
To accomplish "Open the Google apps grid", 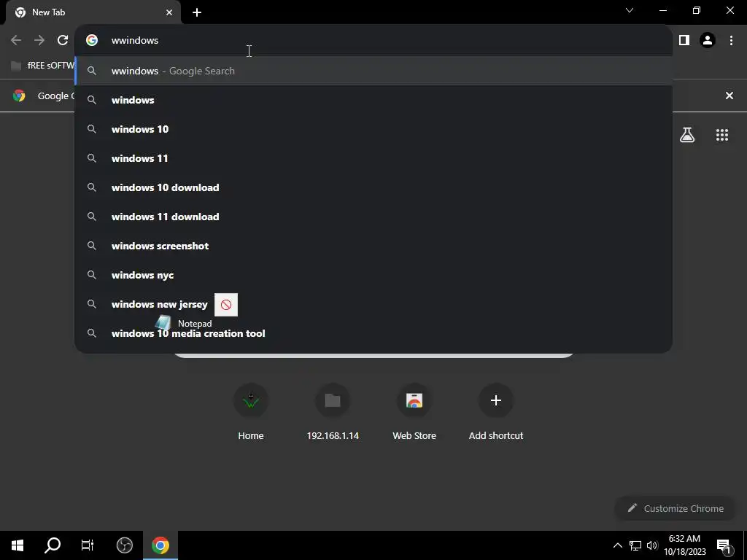I will tap(722, 135).
